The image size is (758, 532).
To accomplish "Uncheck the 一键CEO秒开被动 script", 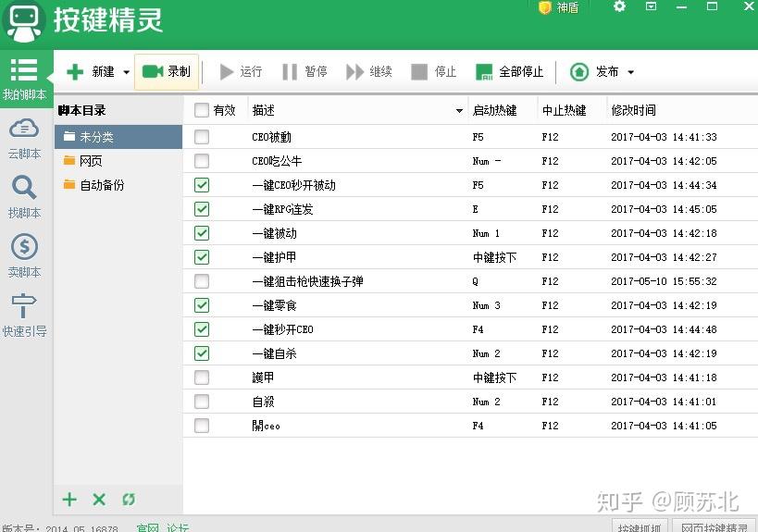I will [x=202, y=185].
